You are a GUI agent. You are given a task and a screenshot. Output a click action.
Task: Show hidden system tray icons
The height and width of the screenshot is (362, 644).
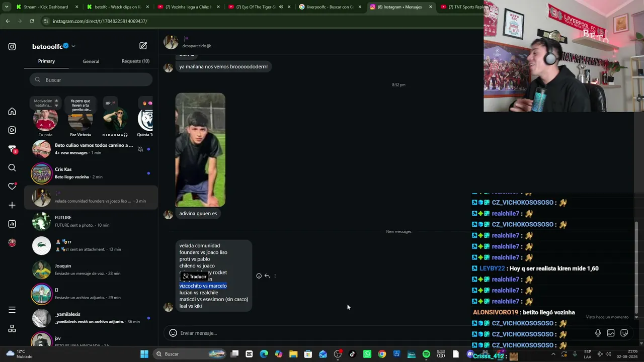click(x=553, y=354)
